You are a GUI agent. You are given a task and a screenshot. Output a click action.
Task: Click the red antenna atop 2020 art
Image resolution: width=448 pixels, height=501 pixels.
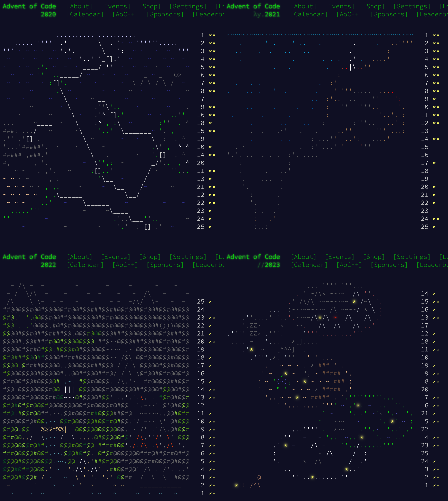tap(96, 36)
